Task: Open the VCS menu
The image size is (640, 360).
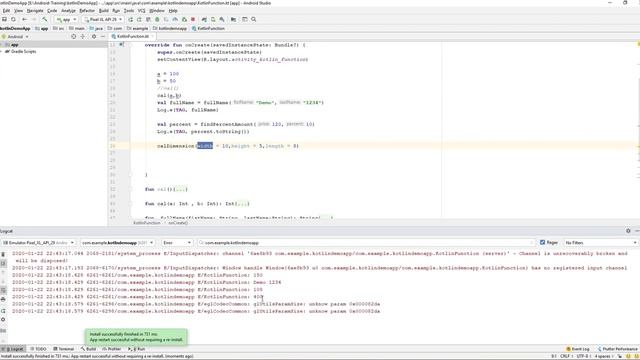Action: 141,11
